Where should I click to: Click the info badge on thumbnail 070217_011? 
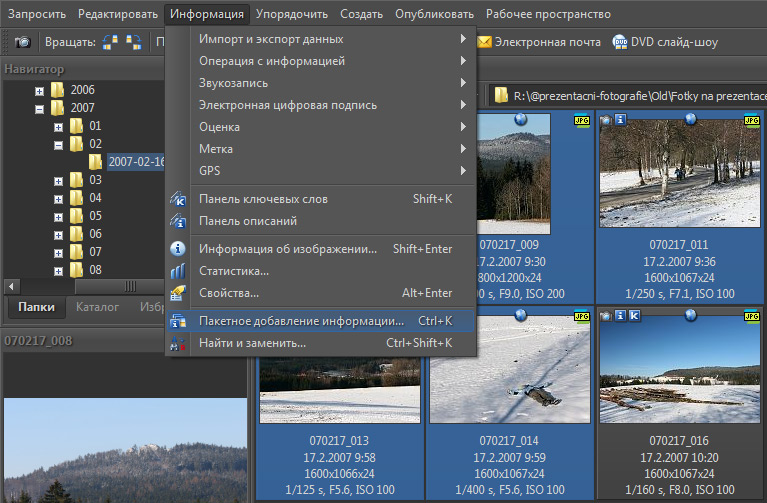pos(620,120)
